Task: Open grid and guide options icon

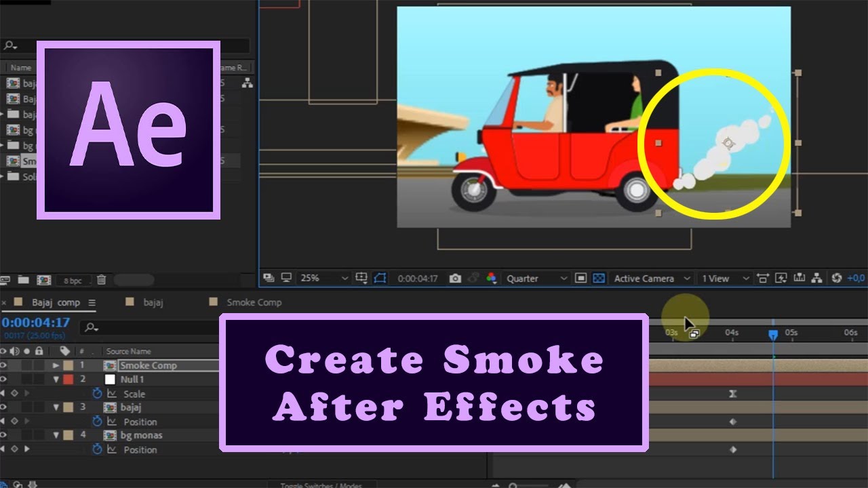Action: [361, 278]
